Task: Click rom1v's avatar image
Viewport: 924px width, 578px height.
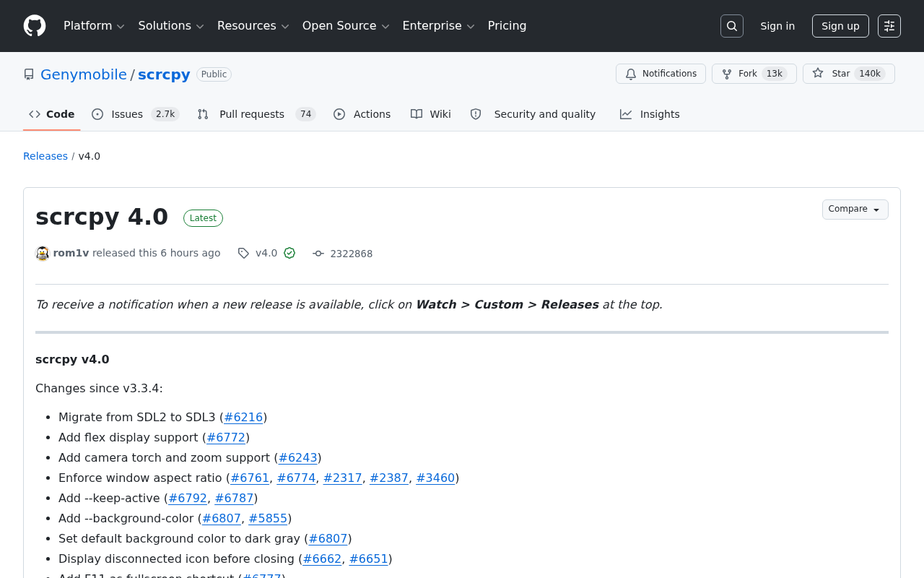Action: pyautogui.click(x=43, y=254)
